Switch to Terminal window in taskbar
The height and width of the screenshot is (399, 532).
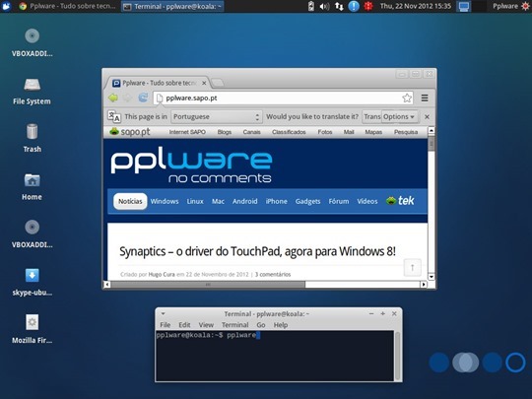coord(172,6)
